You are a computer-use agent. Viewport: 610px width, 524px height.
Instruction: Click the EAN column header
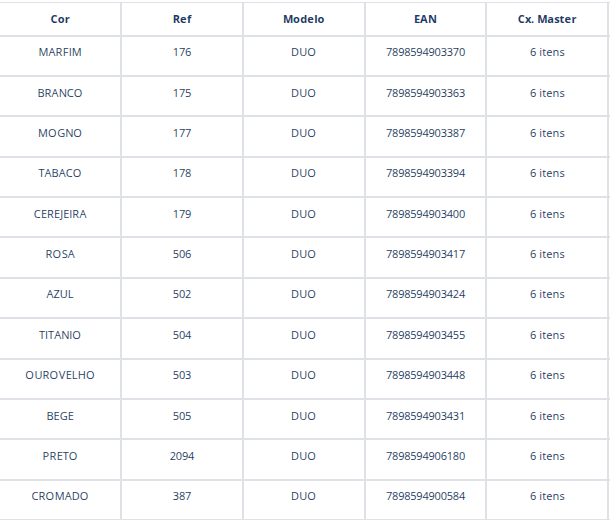[425, 19]
